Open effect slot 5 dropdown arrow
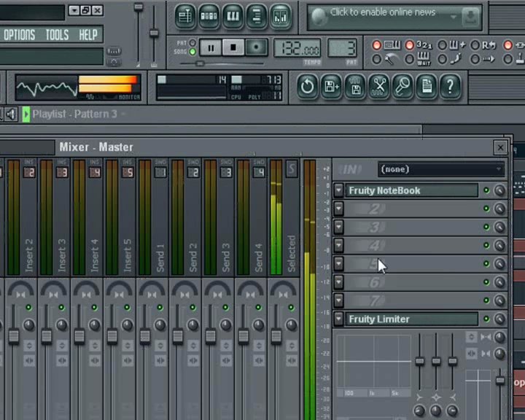The height and width of the screenshot is (420, 525). [x=338, y=264]
